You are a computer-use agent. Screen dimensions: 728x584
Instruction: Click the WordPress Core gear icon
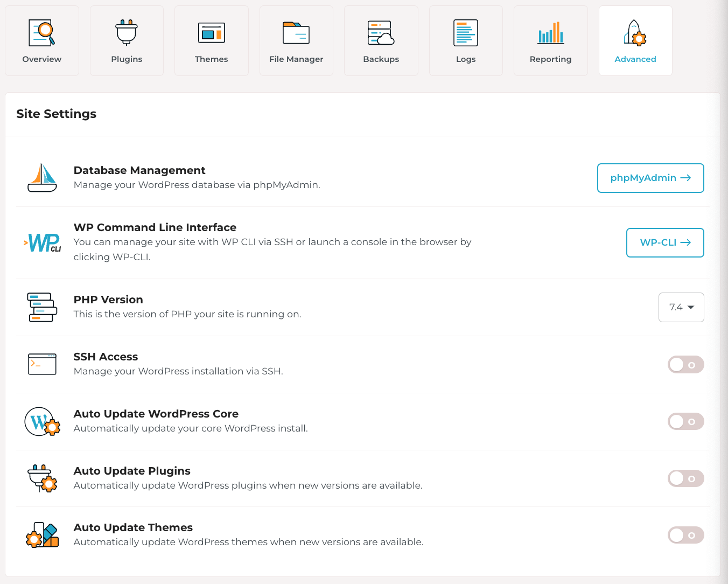[42, 421]
